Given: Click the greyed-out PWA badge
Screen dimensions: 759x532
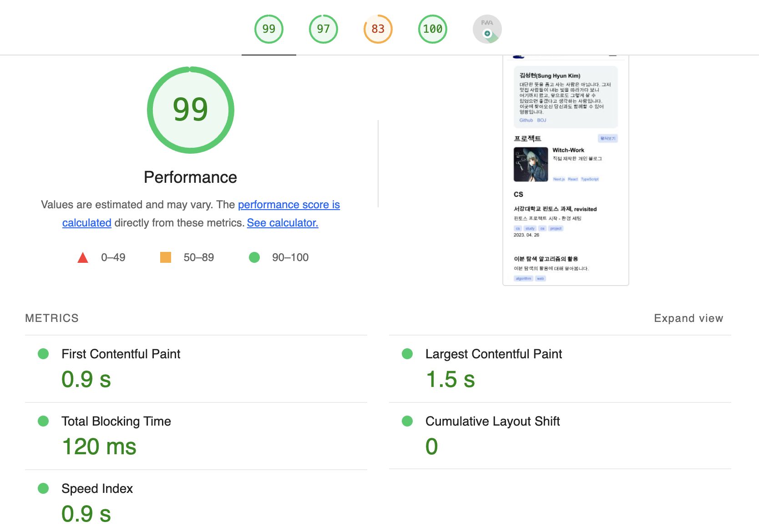Looking at the screenshot, I should click(x=487, y=29).
